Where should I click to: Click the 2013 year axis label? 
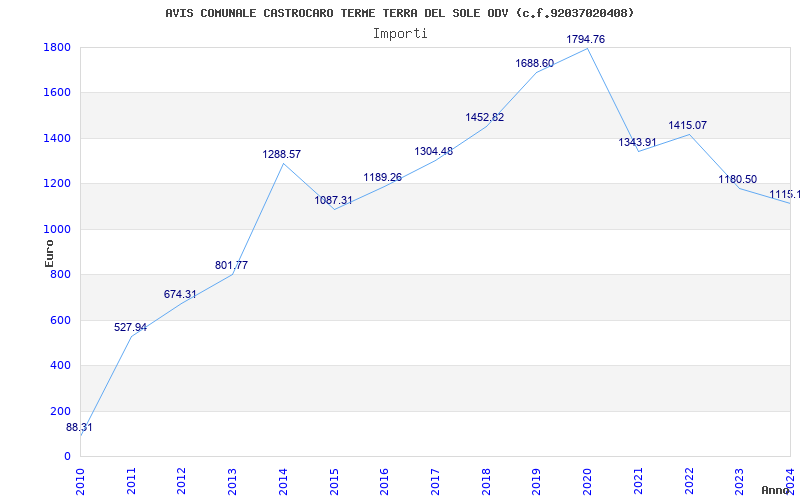click(233, 481)
